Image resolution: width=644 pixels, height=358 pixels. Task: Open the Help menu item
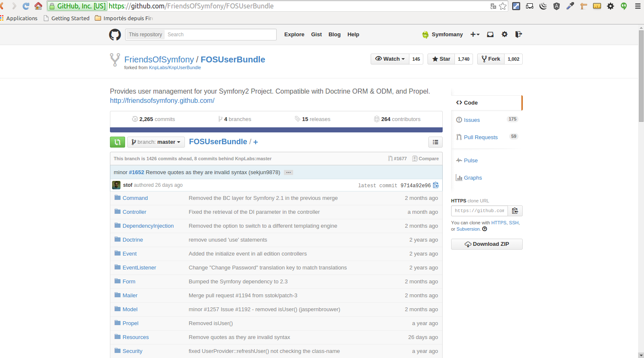tap(353, 35)
